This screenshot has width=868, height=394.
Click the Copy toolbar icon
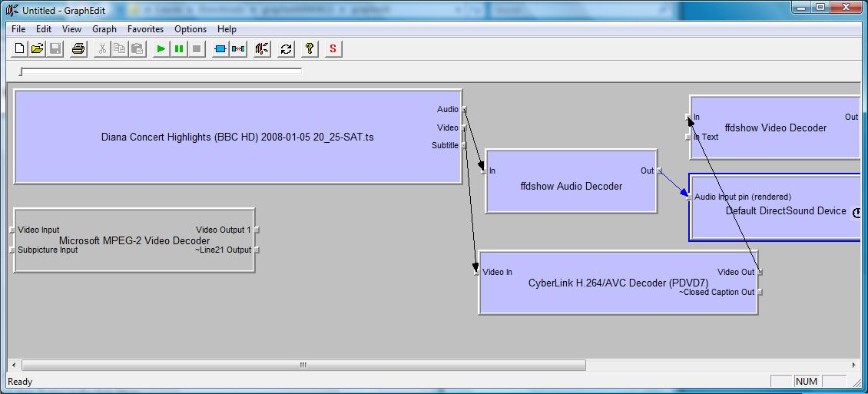point(119,48)
